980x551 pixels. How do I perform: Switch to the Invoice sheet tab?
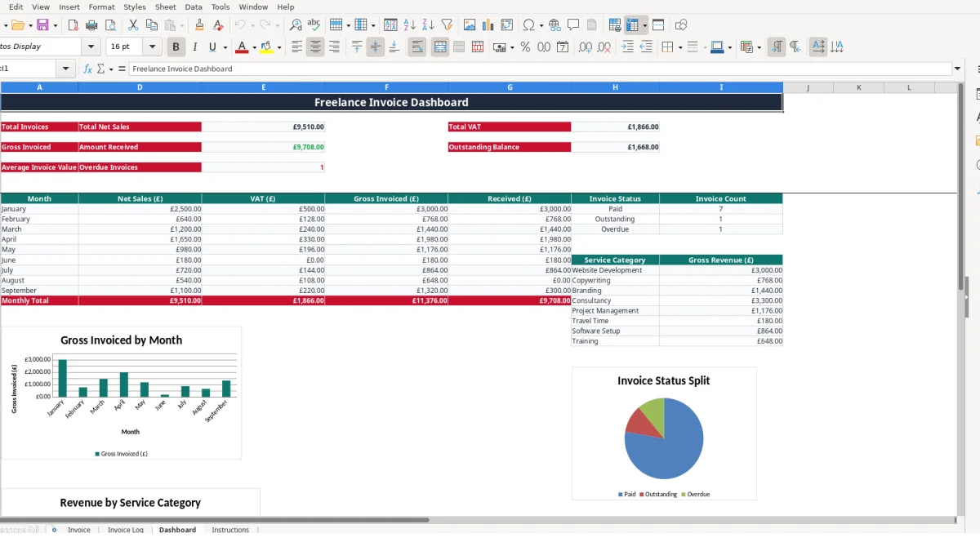coord(79,530)
